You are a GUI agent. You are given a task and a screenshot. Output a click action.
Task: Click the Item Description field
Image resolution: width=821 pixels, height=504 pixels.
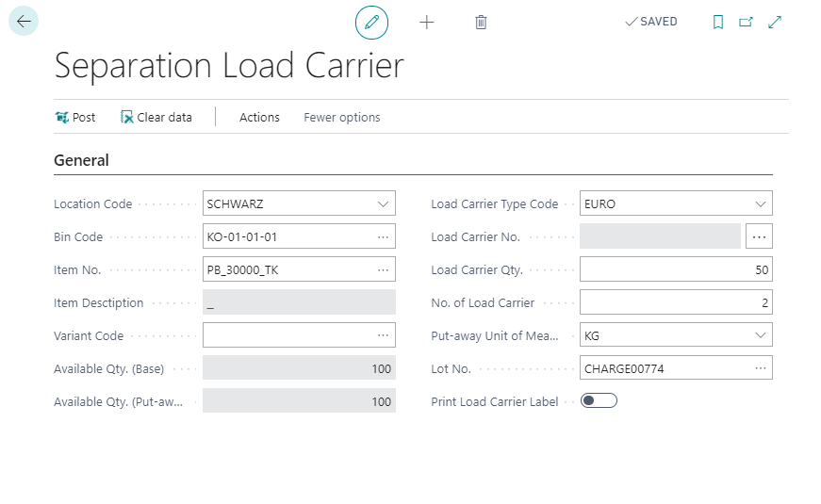tap(299, 302)
